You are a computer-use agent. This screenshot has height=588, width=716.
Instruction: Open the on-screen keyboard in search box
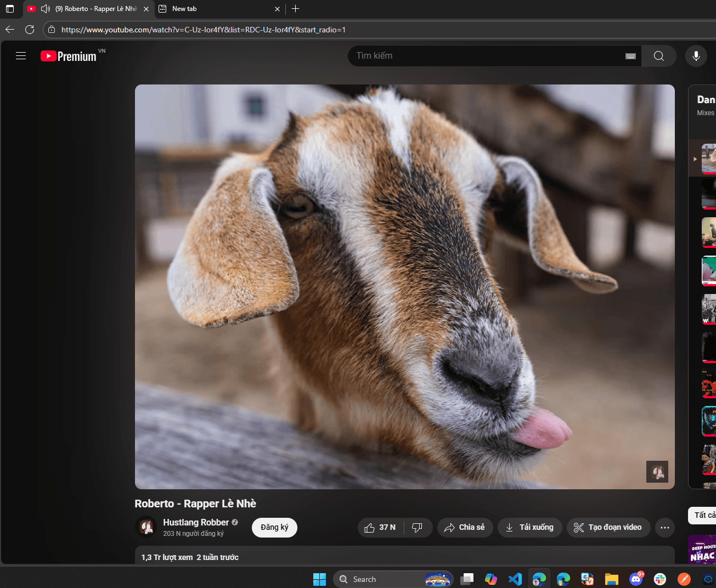tap(630, 56)
